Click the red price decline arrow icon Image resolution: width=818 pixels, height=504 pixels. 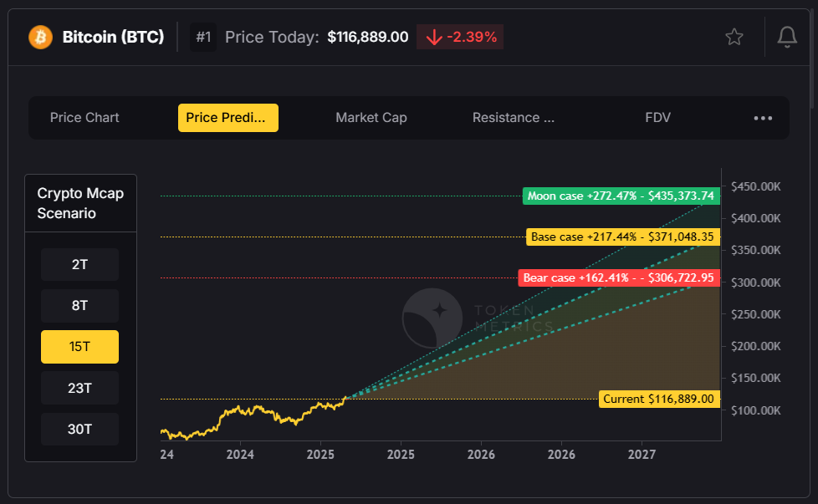coord(432,37)
